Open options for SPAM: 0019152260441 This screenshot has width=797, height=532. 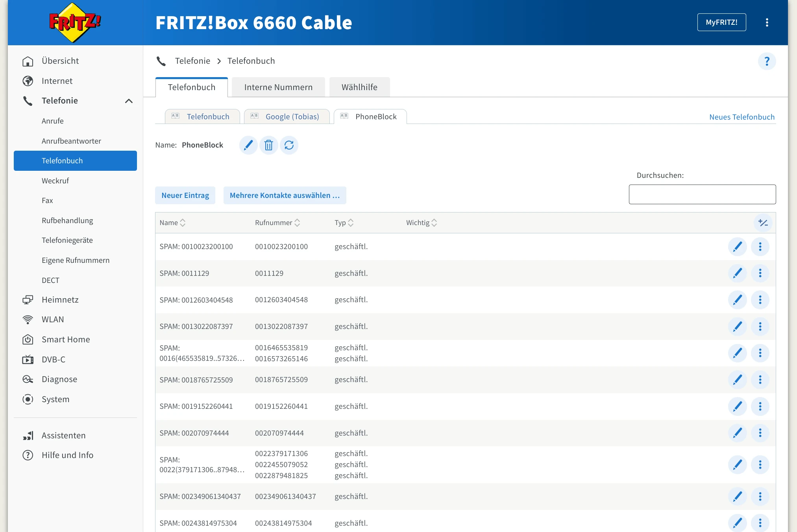click(760, 406)
